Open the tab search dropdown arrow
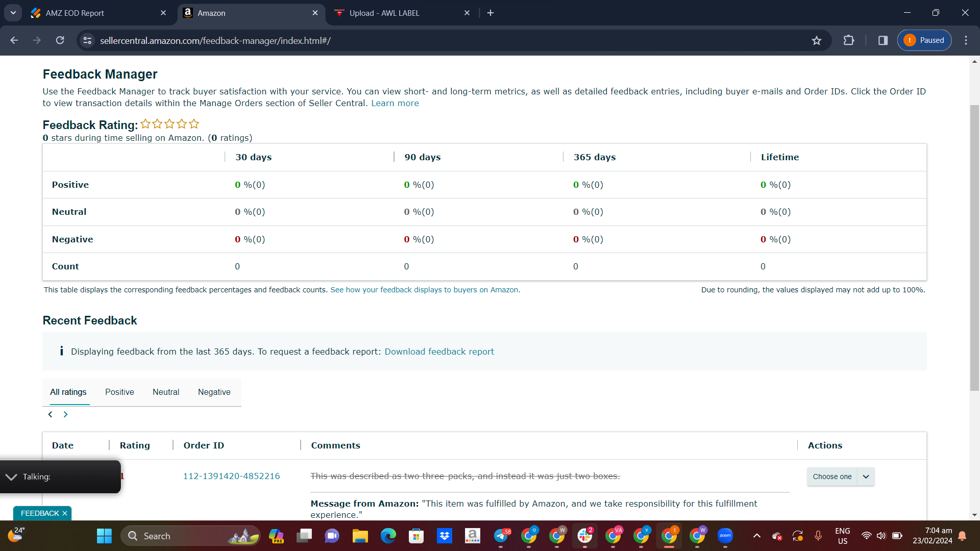 coord(13,13)
